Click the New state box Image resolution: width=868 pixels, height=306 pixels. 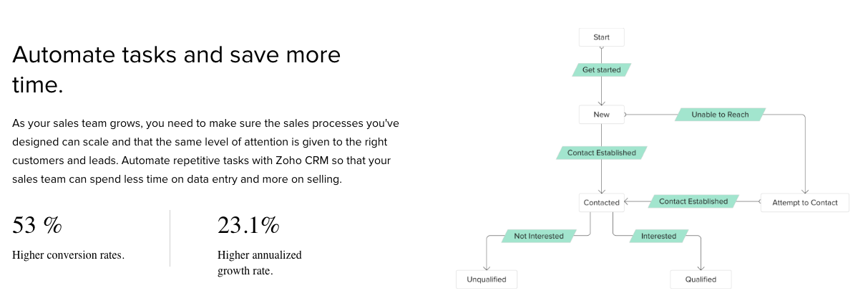coord(601,114)
